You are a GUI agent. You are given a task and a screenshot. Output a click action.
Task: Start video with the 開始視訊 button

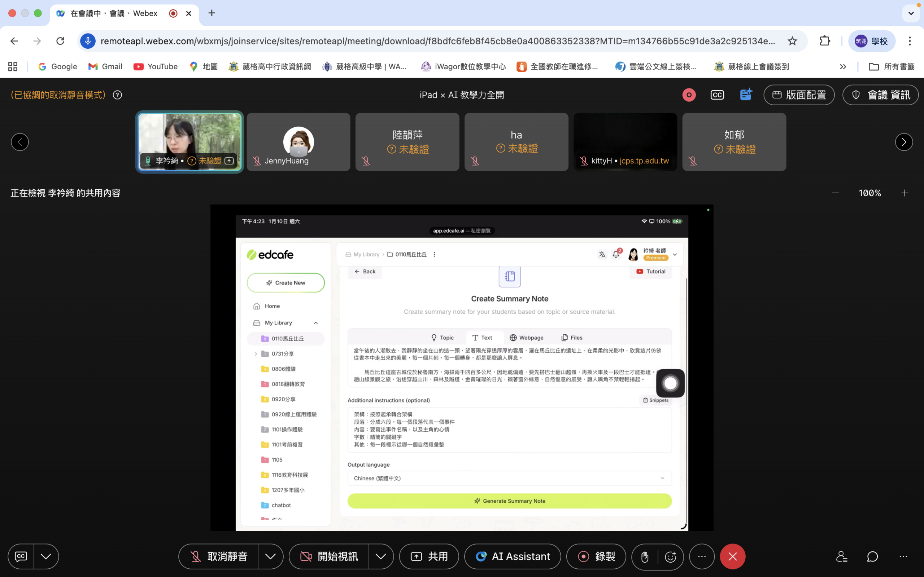point(329,557)
